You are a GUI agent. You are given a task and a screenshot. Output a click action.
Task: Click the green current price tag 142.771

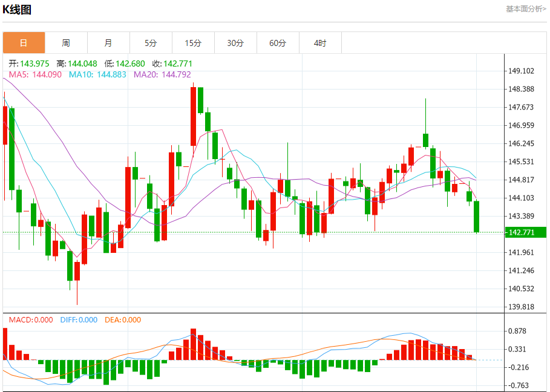tap(525, 232)
